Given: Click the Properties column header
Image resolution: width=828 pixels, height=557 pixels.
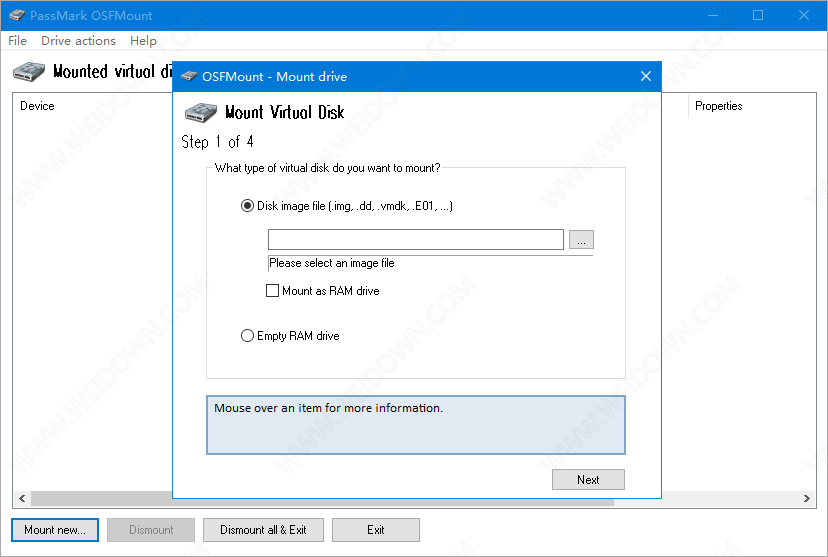Looking at the screenshot, I should 718,106.
